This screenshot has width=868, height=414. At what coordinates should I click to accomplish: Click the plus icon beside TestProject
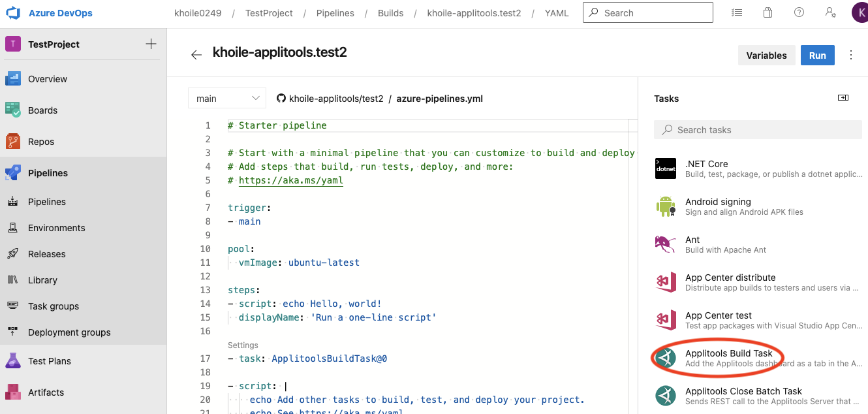(151, 44)
